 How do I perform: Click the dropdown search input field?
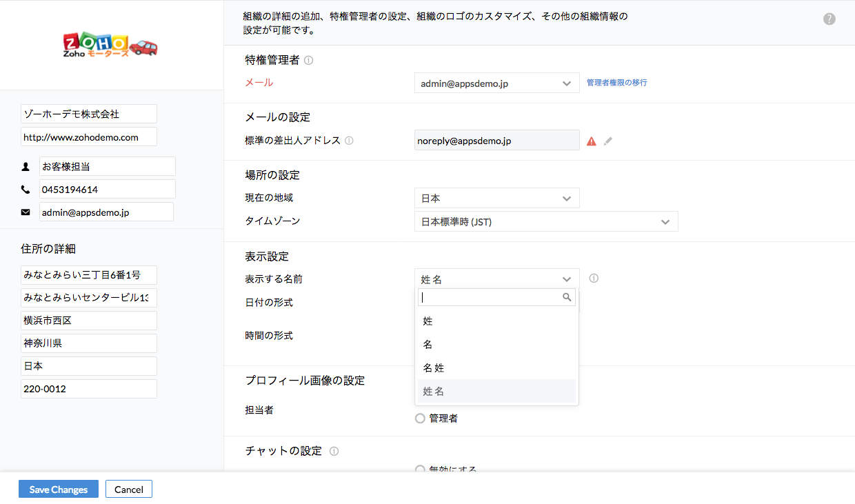[x=491, y=298]
